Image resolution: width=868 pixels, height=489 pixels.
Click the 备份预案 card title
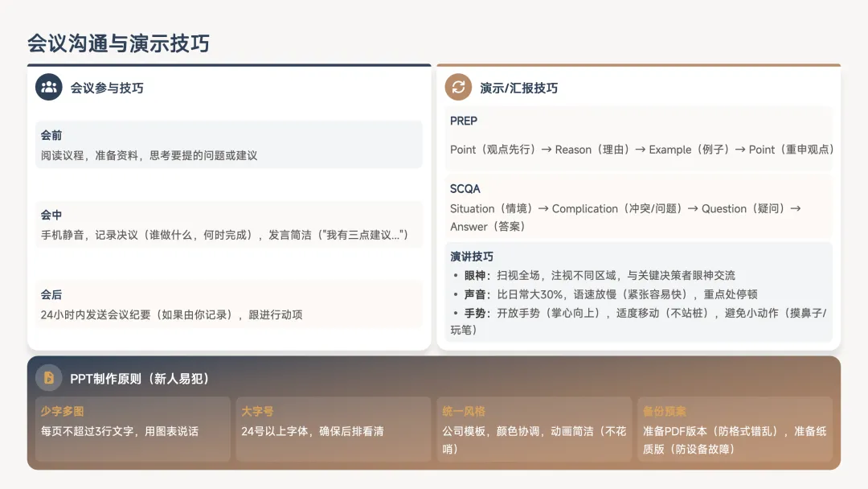(665, 412)
